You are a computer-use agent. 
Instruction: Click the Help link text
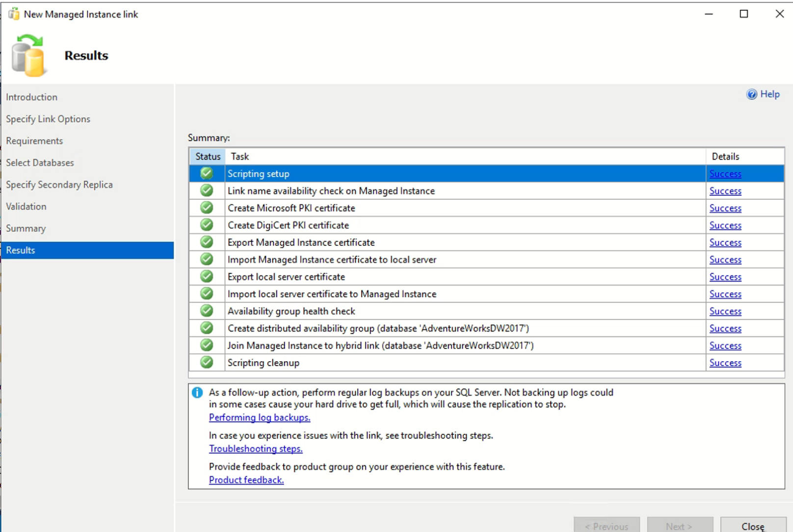coord(770,94)
